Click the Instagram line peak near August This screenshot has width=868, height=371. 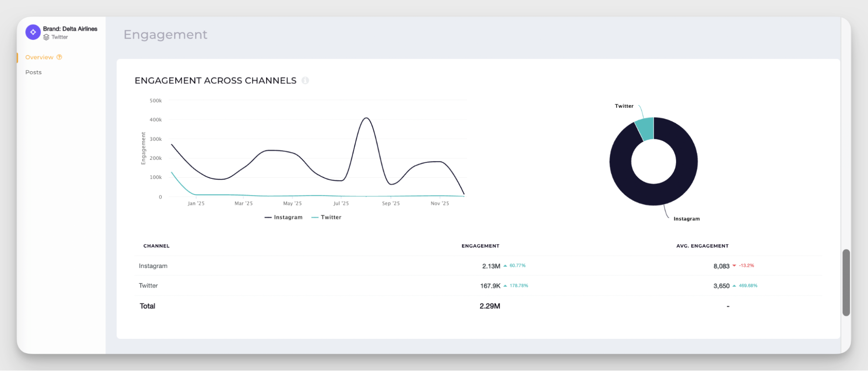click(366, 118)
